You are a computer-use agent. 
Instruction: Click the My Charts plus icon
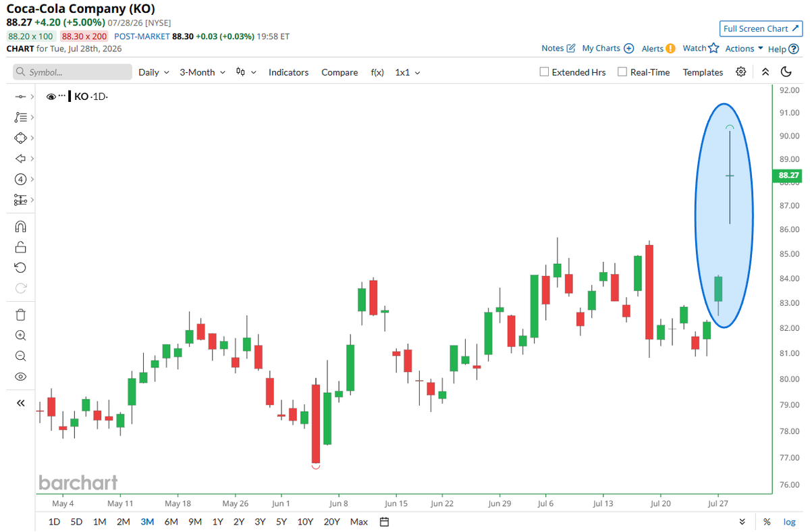coord(628,48)
